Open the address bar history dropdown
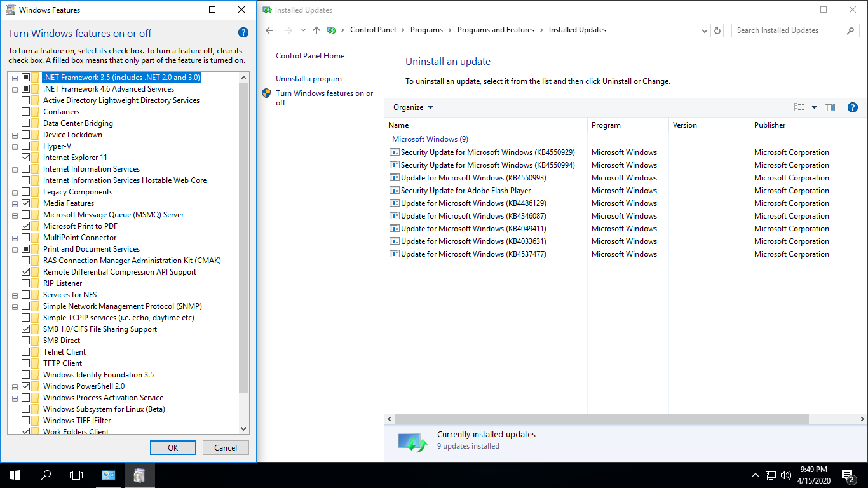 704,30
